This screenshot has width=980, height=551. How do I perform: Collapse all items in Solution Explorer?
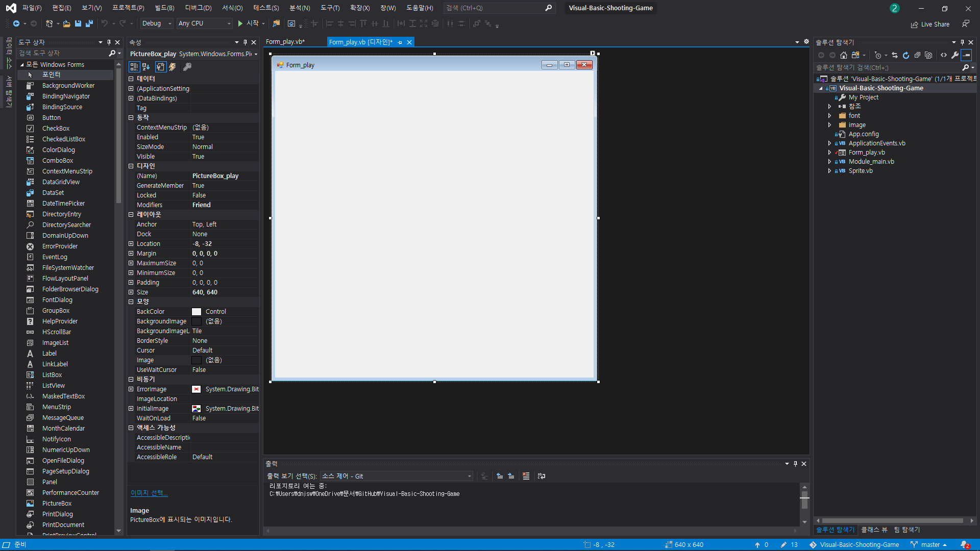(917, 55)
